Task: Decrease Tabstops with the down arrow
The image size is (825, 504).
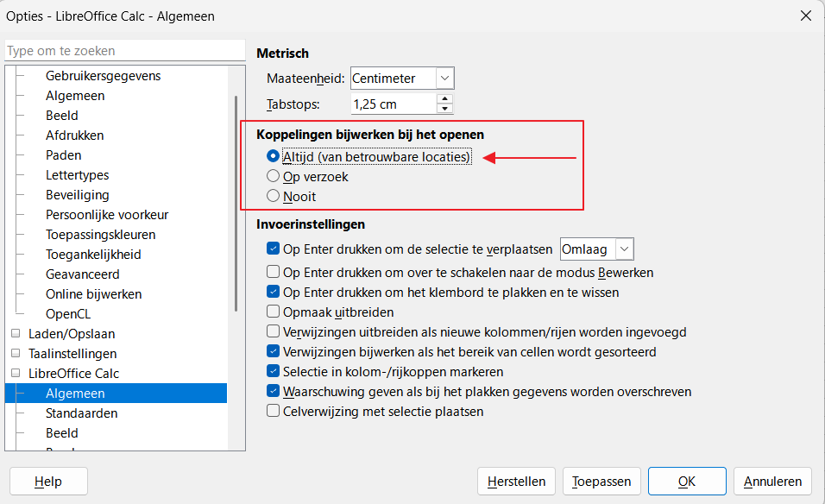Action: [444, 109]
